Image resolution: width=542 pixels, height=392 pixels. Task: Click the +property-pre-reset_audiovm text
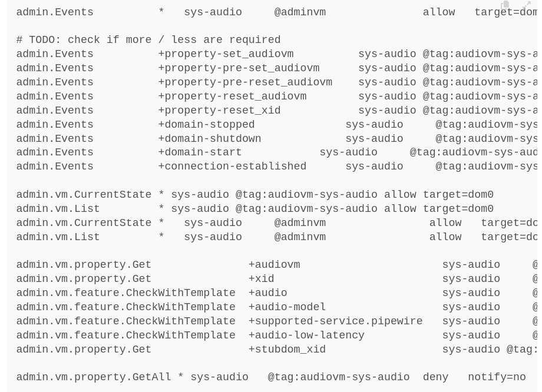[x=246, y=82]
